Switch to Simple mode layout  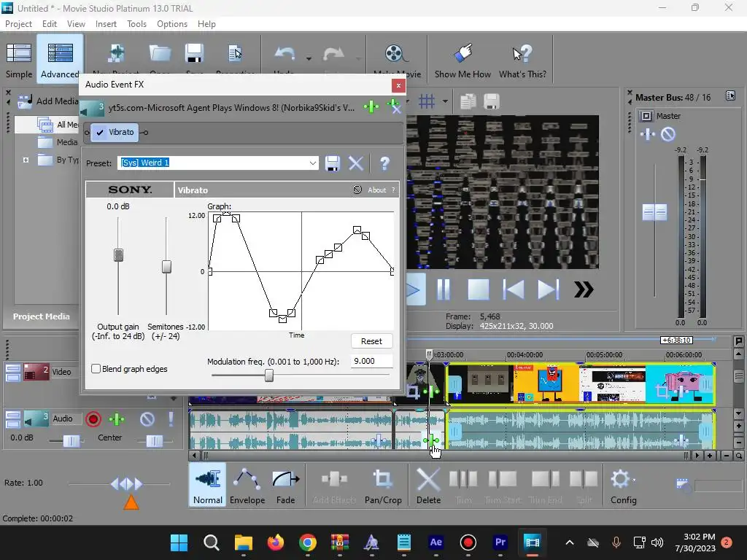click(19, 60)
